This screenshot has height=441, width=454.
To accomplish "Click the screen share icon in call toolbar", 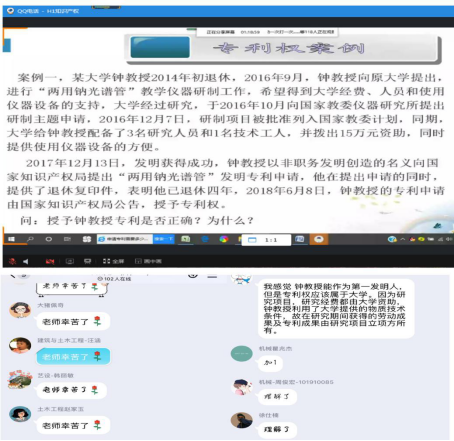I will (70, 261).
